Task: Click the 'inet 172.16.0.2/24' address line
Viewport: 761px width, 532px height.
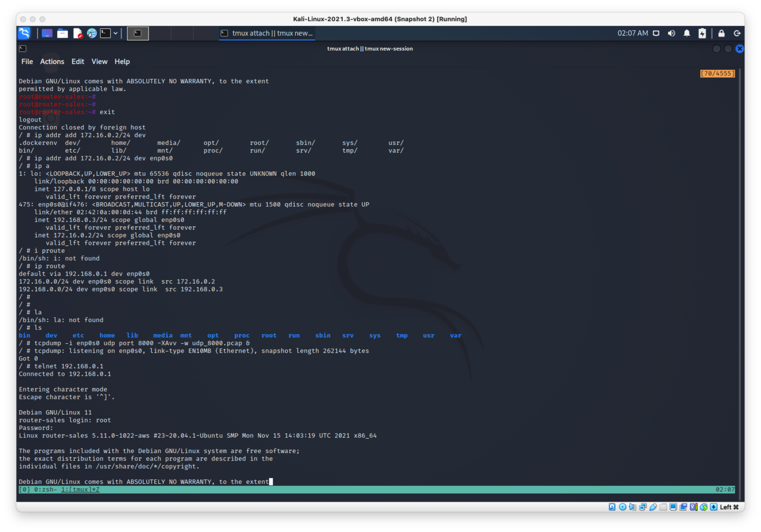Action: tap(107, 235)
